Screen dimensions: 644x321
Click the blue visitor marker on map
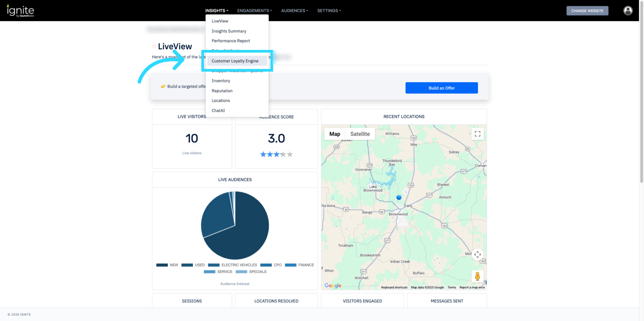coord(399,197)
